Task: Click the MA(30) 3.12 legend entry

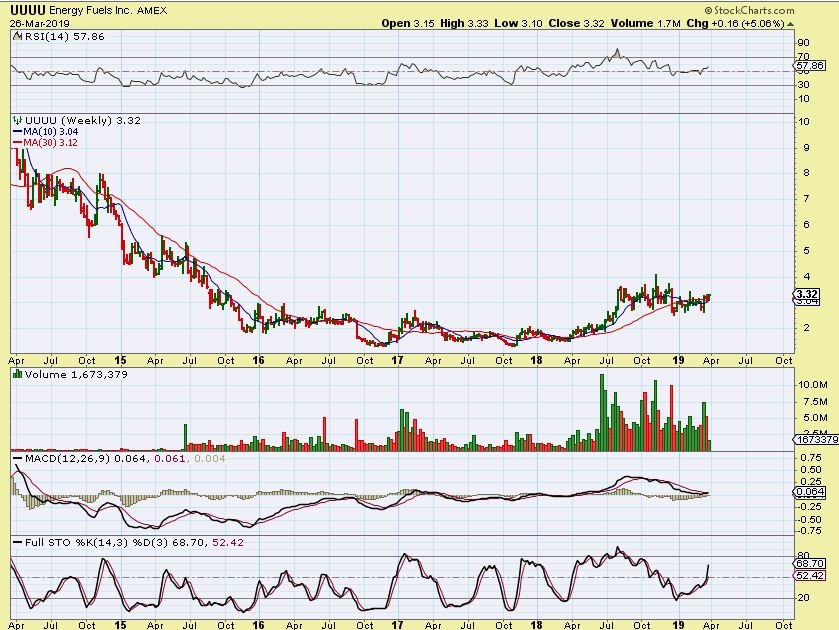Action: tap(50, 143)
